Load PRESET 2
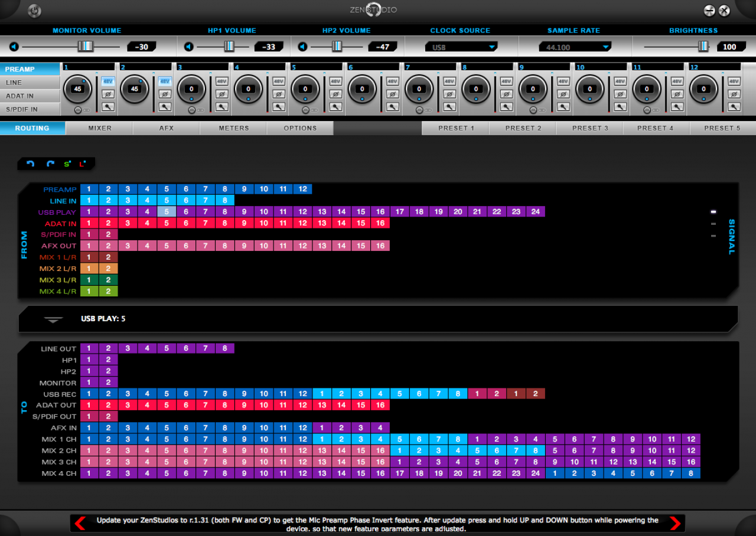This screenshot has width=756, height=536. tap(523, 128)
